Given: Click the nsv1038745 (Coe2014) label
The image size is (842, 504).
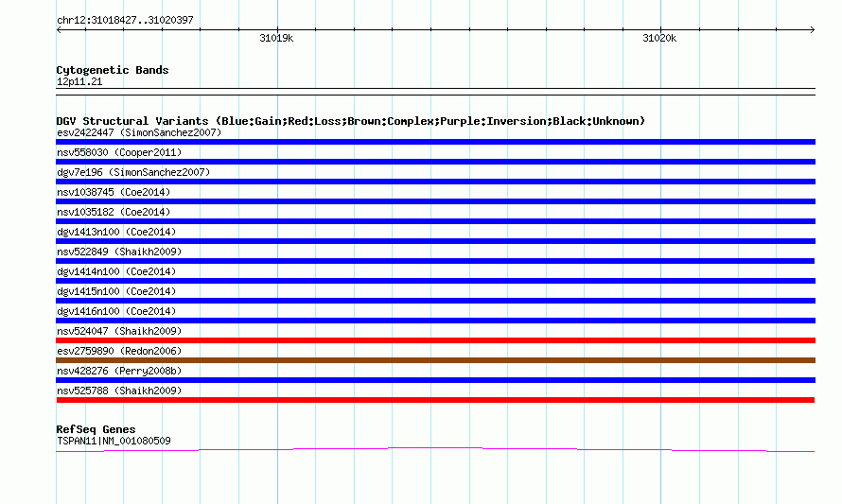Looking at the screenshot, I should click(114, 192).
